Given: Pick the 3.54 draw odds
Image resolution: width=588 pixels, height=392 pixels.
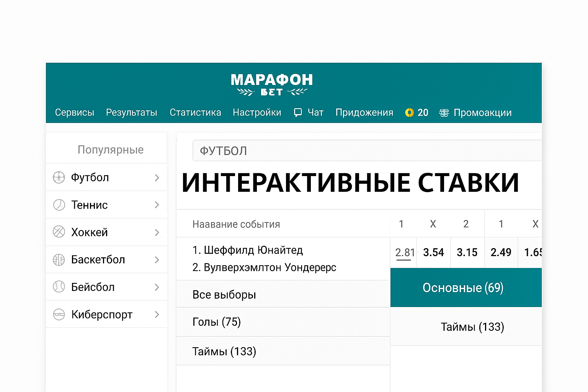Looking at the screenshot, I should [x=433, y=252].
